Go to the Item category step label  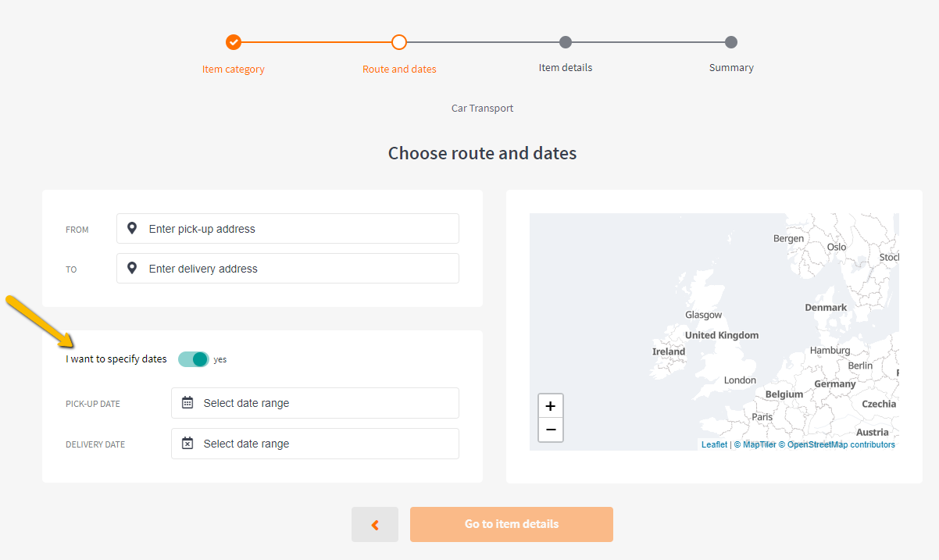233,69
